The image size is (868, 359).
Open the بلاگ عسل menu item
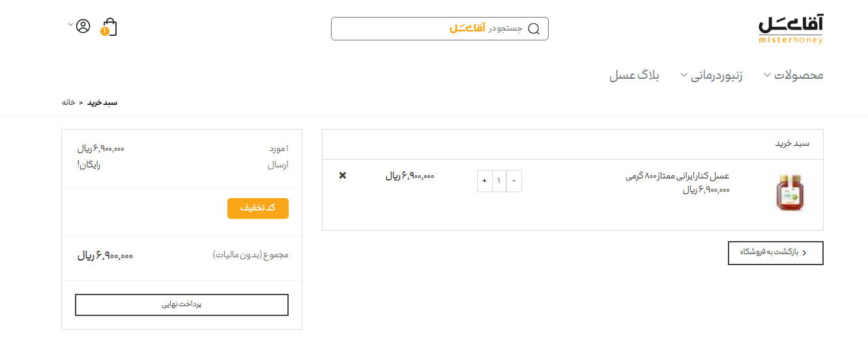(634, 75)
